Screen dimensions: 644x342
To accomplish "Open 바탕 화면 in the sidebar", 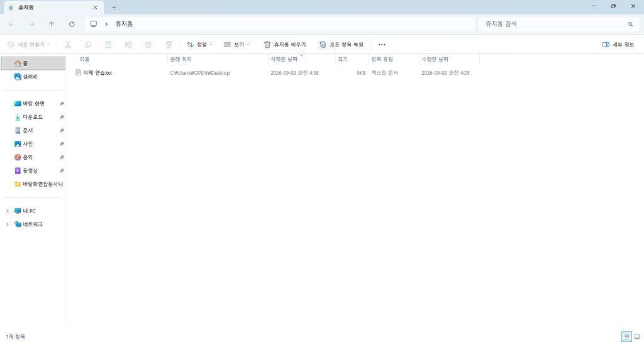I will click(33, 104).
